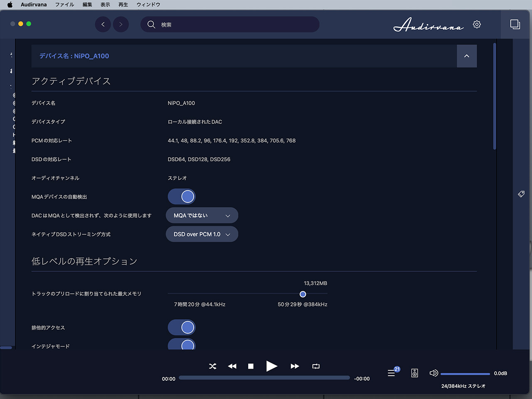Screen dimensions: 532x399
Task: Toggle 排他的アクセス switch
Action: point(182,328)
